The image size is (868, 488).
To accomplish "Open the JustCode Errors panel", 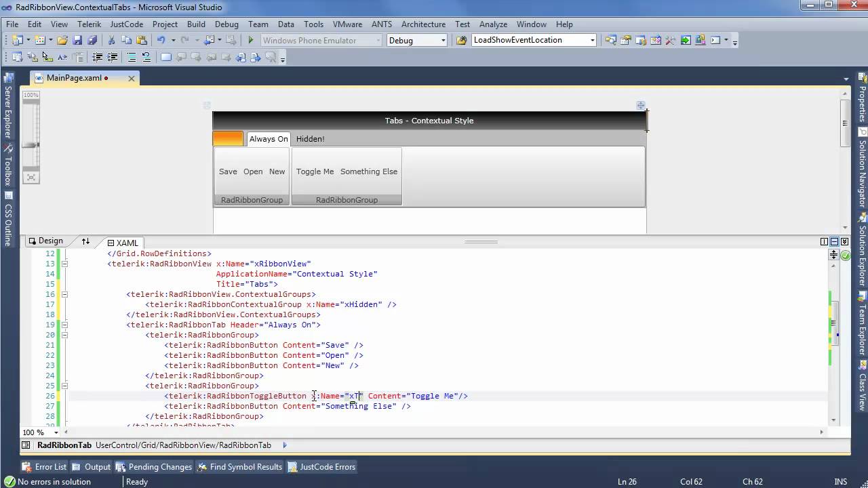I will click(x=321, y=467).
